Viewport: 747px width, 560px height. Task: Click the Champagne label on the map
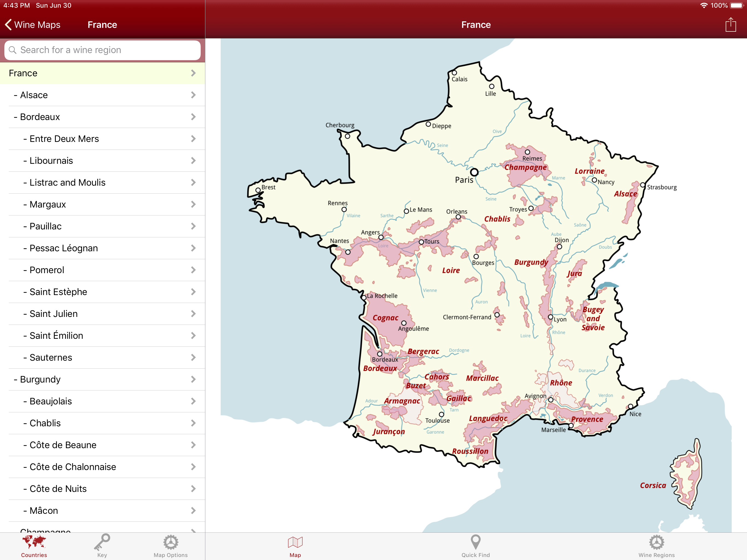(x=526, y=167)
